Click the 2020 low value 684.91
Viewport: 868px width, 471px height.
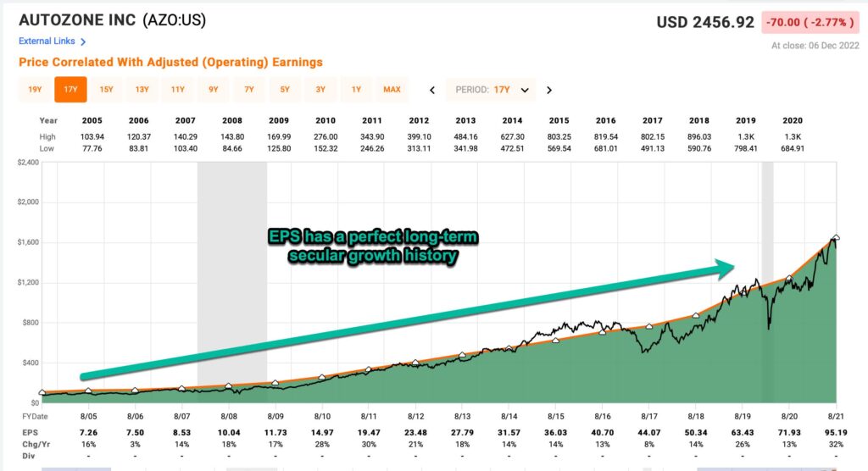(x=793, y=148)
